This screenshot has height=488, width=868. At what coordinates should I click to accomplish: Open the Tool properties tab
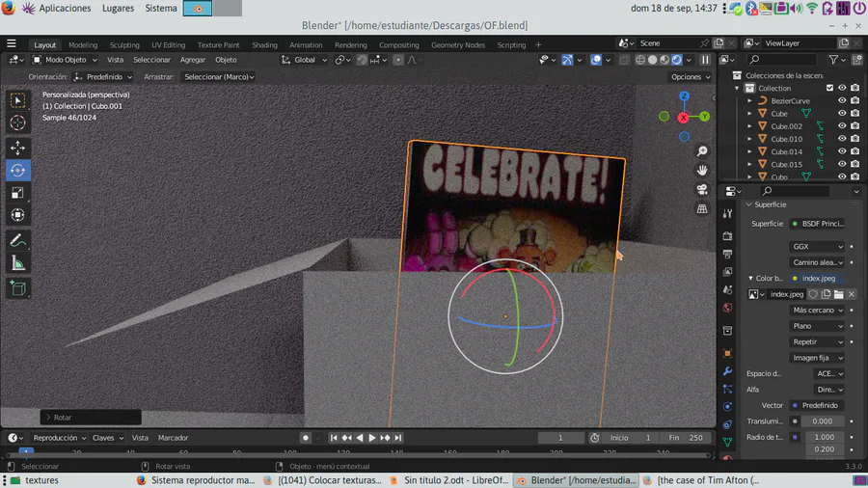tap(727, 213)
